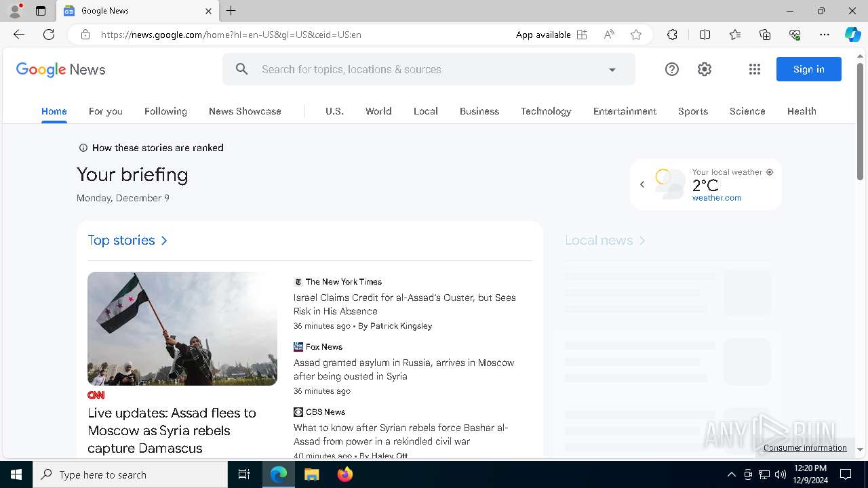Open Task View on taskbar
The height and width of the screenshot is (488, 868).
[244, 474]
